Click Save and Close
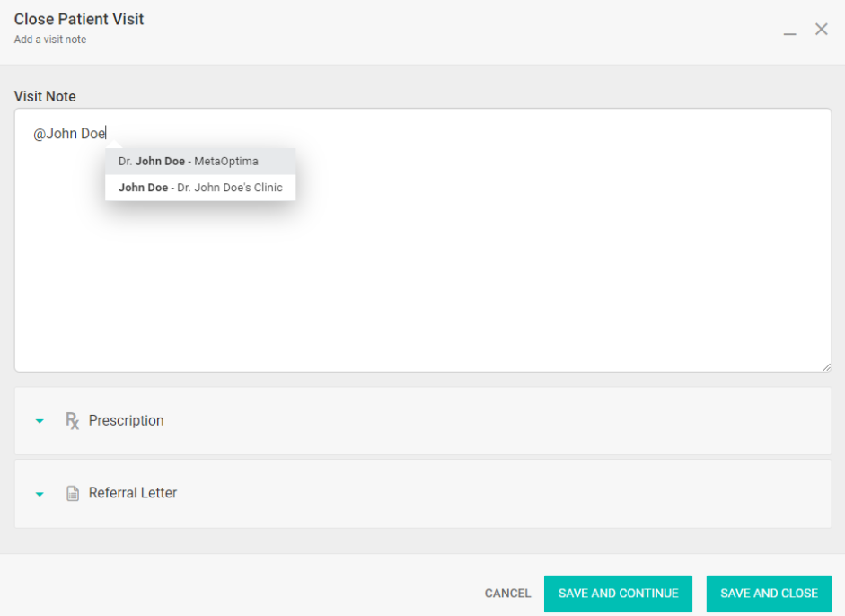Image resolution: width=845 pixels, height=616 pixels. [x=769, y=594]
